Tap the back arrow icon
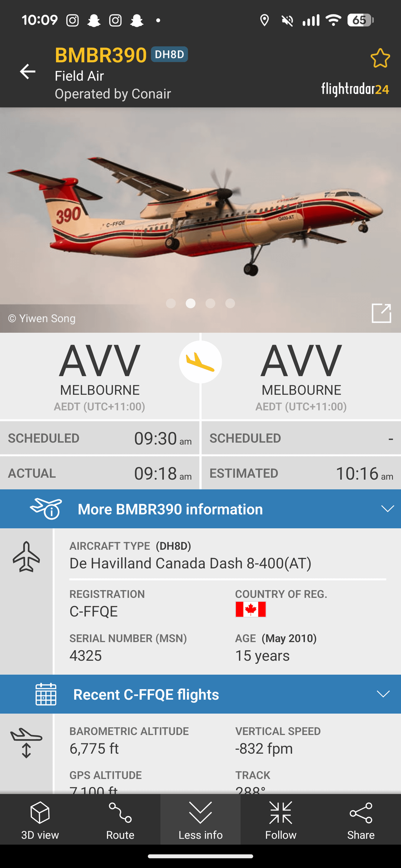Screen dimensions: 401x868 tap(28, 71)
